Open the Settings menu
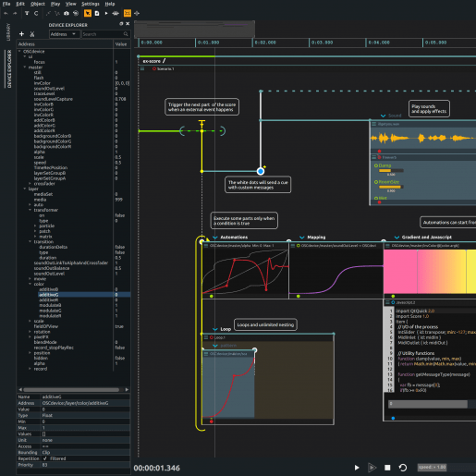The width and height of the screenshot is (476, 476). 91,4
